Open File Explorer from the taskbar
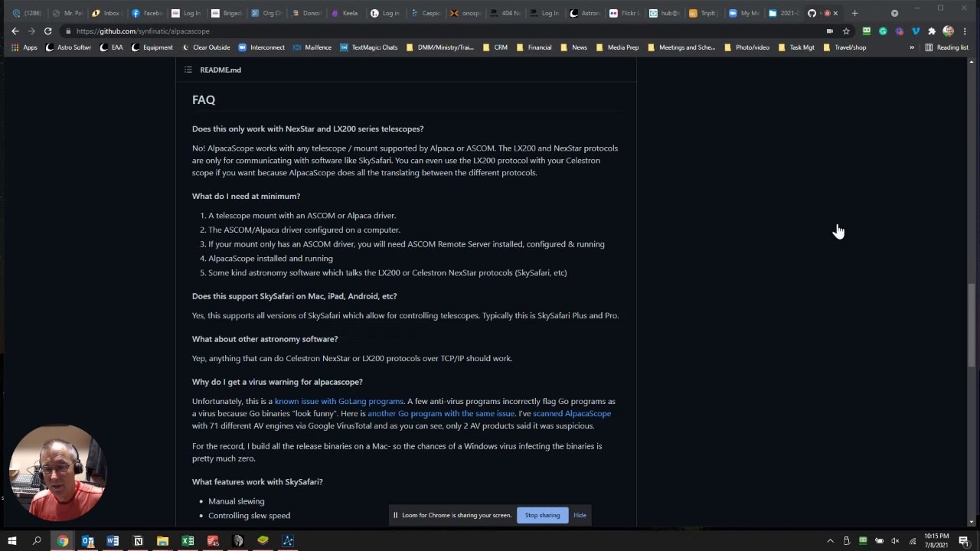This screenshot has height=551, width=980. [162, 541]
